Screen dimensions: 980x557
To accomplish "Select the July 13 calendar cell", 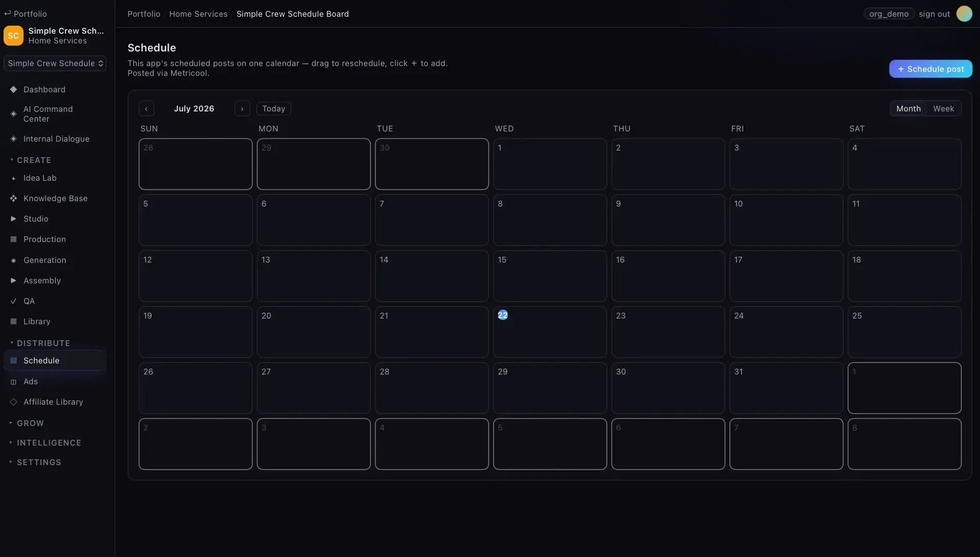I will click(313, 276).
